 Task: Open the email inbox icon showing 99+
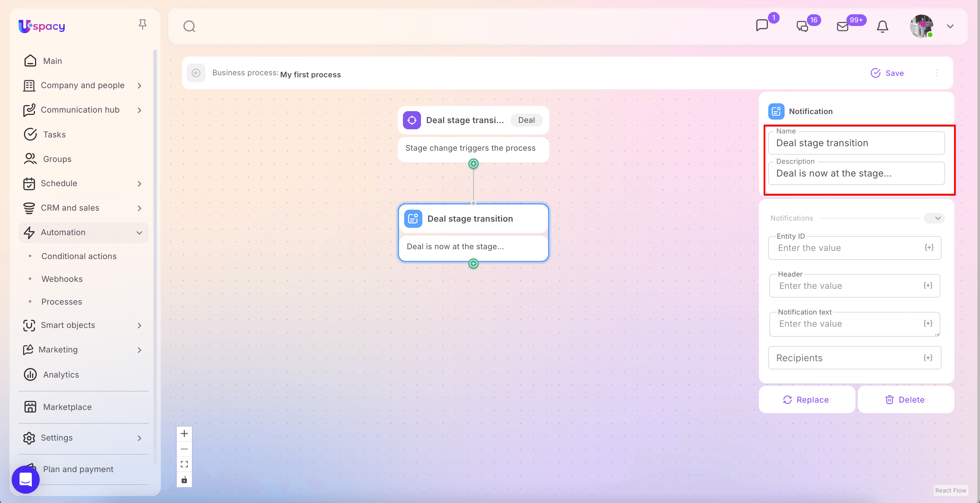843,26
